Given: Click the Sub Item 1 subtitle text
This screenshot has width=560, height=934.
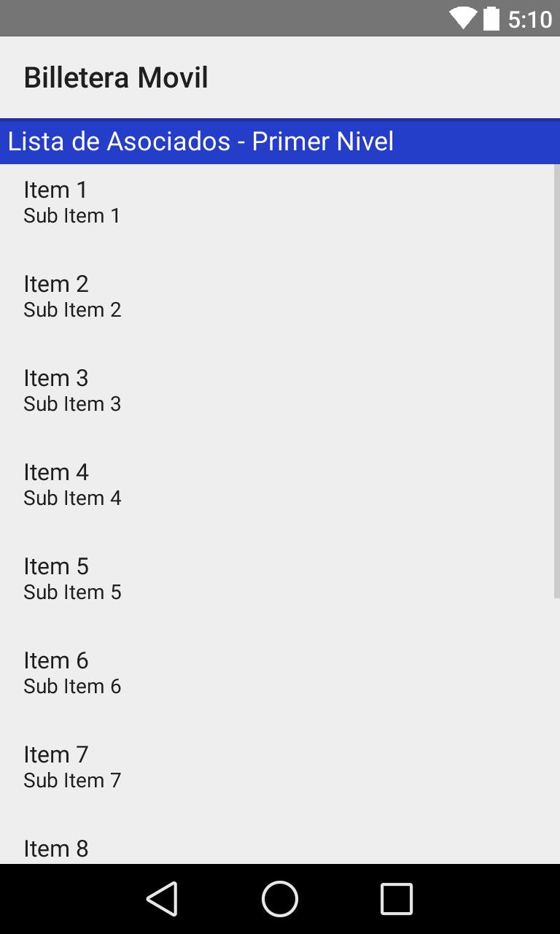Looking at the screenshot, I should tap(72, 216).
